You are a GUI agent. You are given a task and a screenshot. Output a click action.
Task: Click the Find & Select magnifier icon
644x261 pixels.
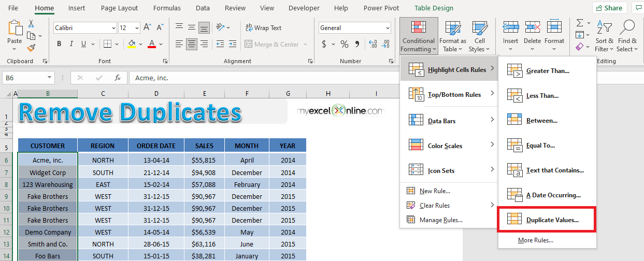click(627, 27)
